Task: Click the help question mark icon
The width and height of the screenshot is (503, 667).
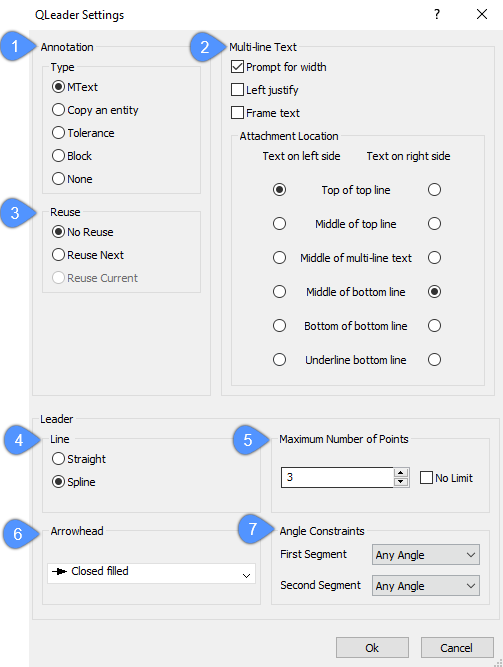Action: pyautogui.click(x=437, y=14)
